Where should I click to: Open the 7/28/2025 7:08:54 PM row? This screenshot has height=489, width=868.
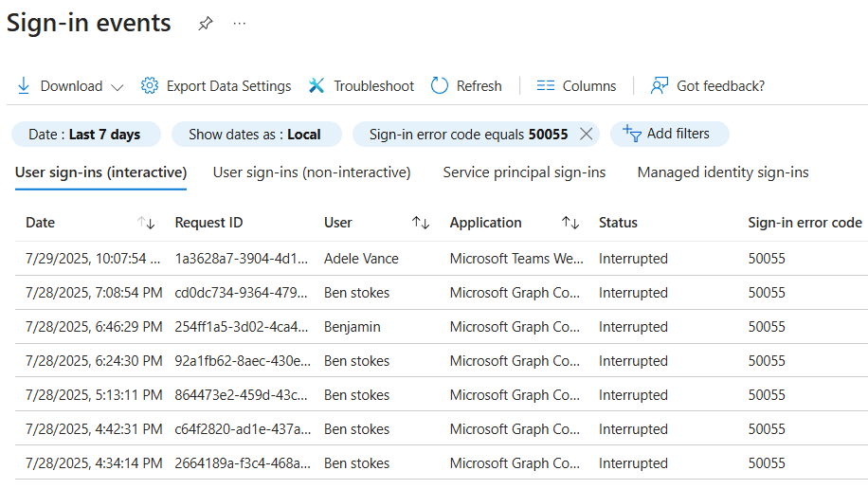pos(442,293)
